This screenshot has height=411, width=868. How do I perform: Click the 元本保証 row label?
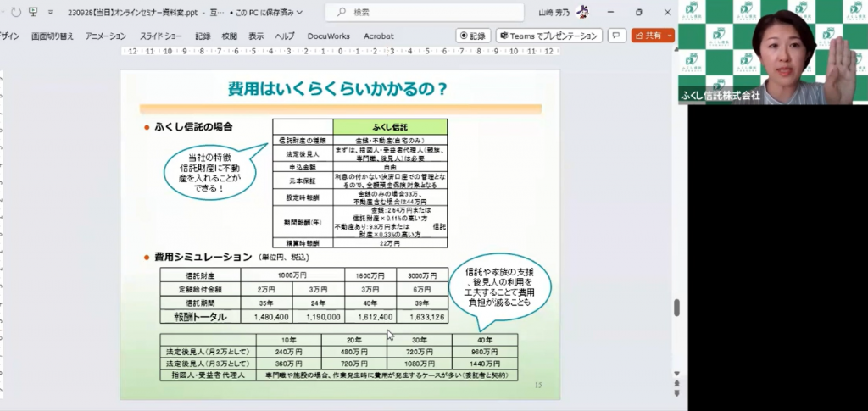303,180
